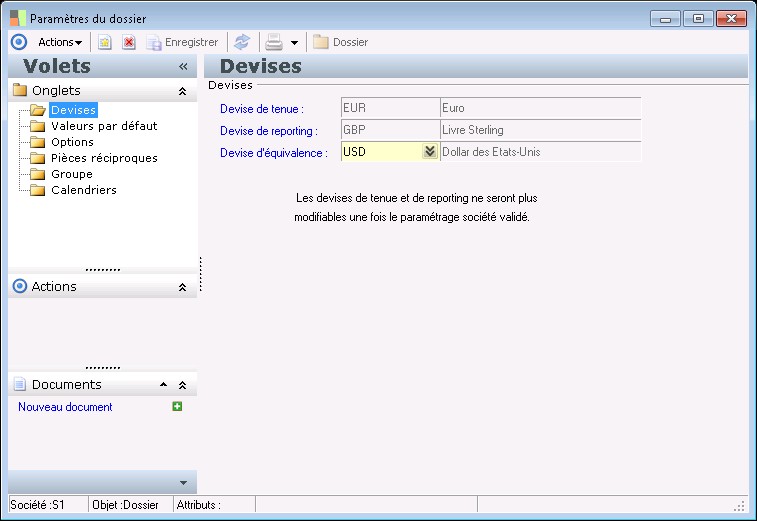The width and height of the screenshot is (757, 521).
Task: Collapse the Actions panel section
Action: pos(182,287)
